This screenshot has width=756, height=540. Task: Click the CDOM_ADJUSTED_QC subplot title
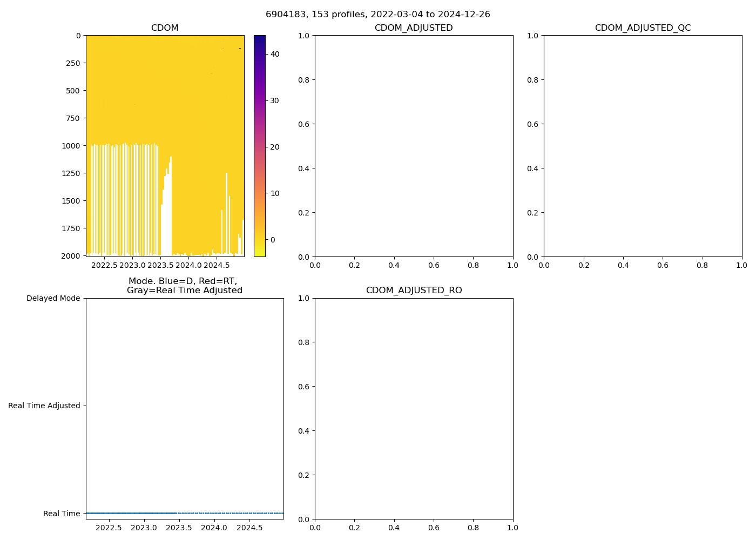pos(643,28)
